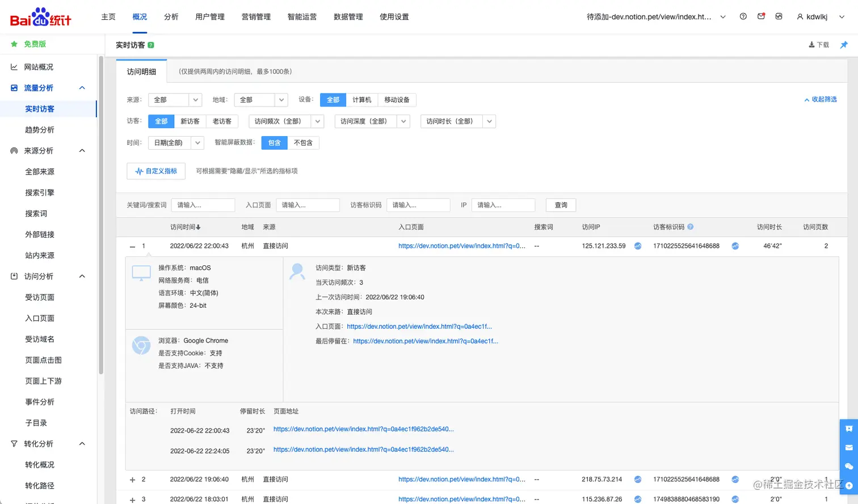This screenshot has width=858, height=504.
Task: Open the 来源 dropdown
Action: [x=175, y=100]
